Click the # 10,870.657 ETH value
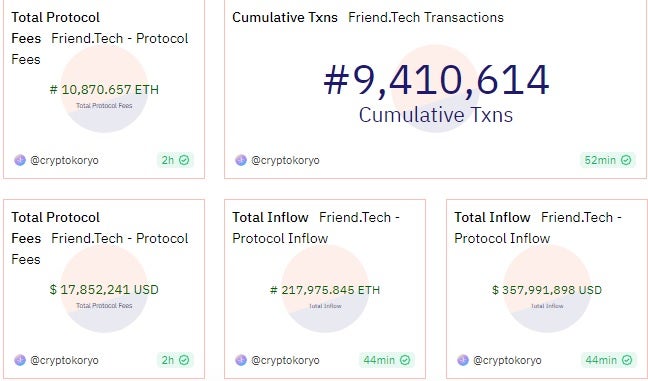The width and height of the screenshot is (648, 381). 104,90
